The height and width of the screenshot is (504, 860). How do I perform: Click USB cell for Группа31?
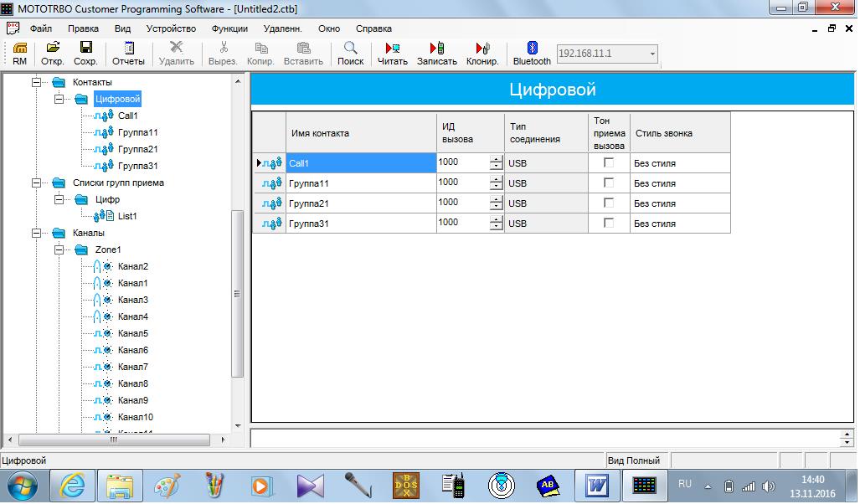546,224
